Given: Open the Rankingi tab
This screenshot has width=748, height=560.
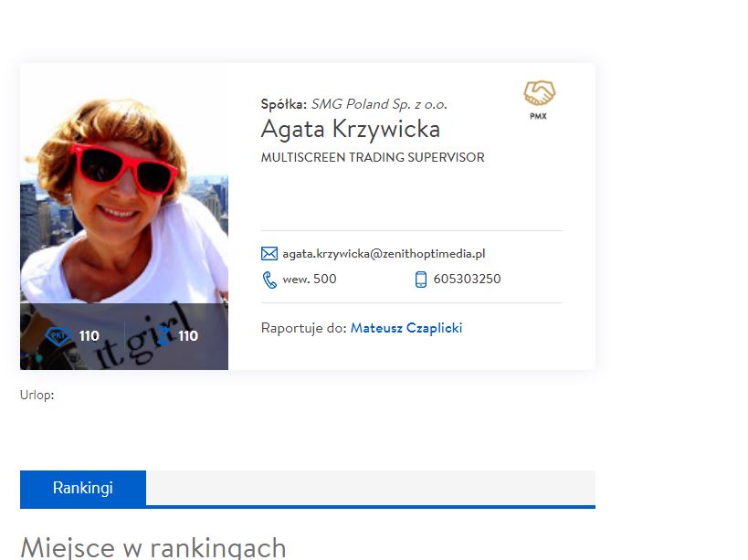Looking at the screenshot, I should click(83, 488).
